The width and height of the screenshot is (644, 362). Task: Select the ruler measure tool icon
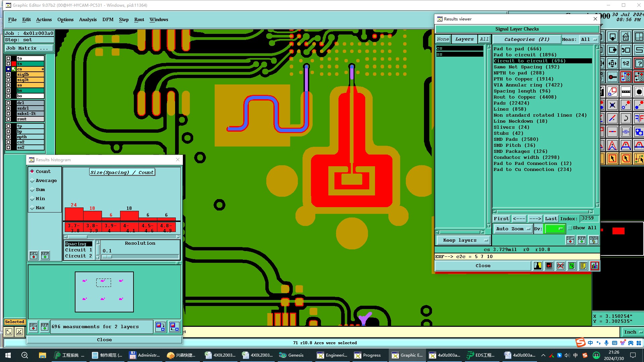626,92
